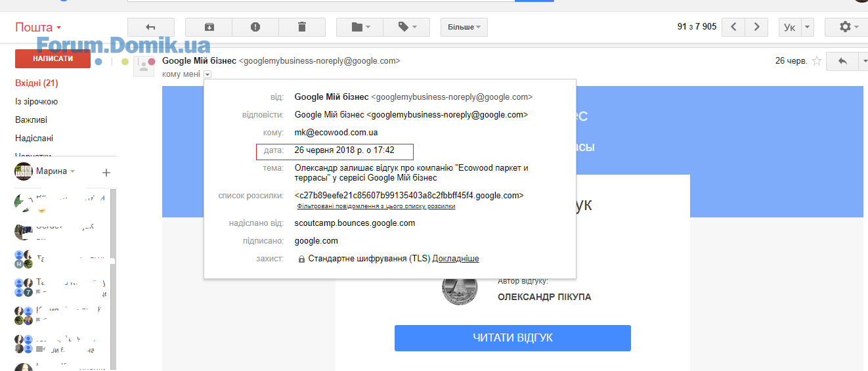Select the email address mk@ecowood.com.ua
The height and width of the screenshot is (371, 868).
click(336, 133)
